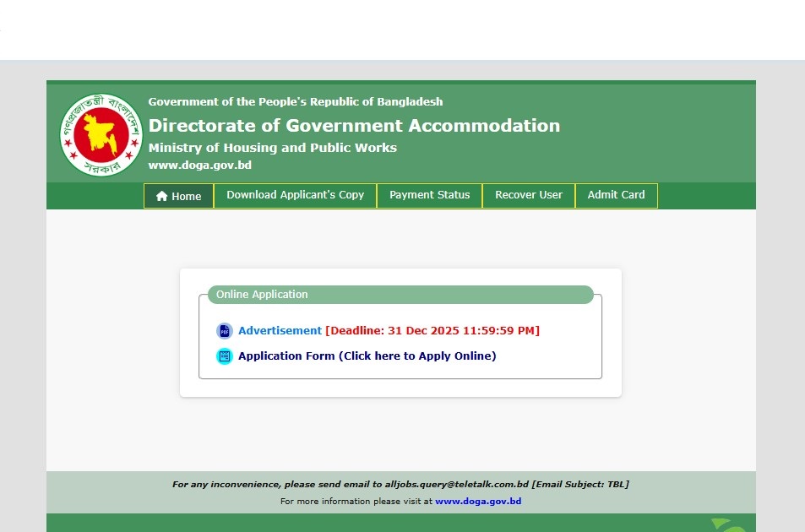The width and height of the screenshot is (805, 532).
Task: Click the form icon beside Application Form
Action: (224, 356)
